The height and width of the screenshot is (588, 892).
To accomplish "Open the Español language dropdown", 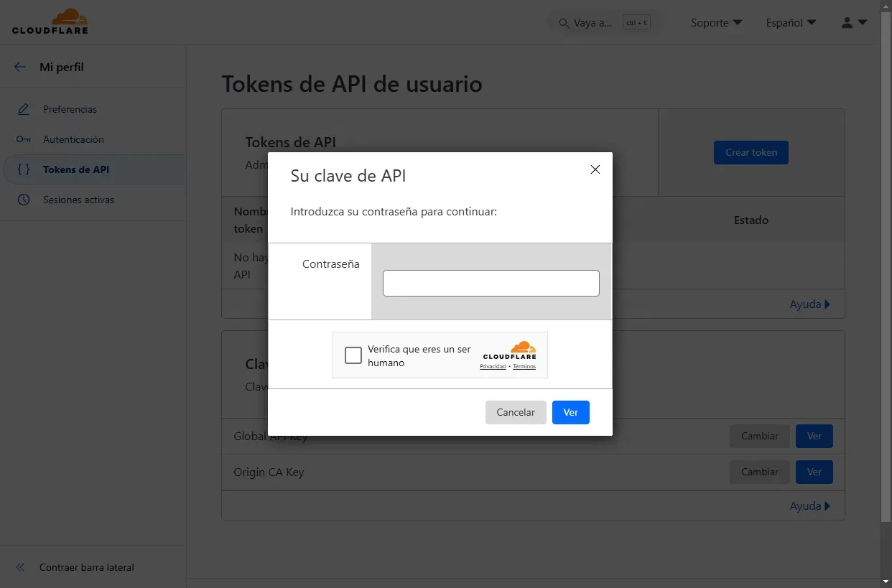I will [x=791, y=23].
